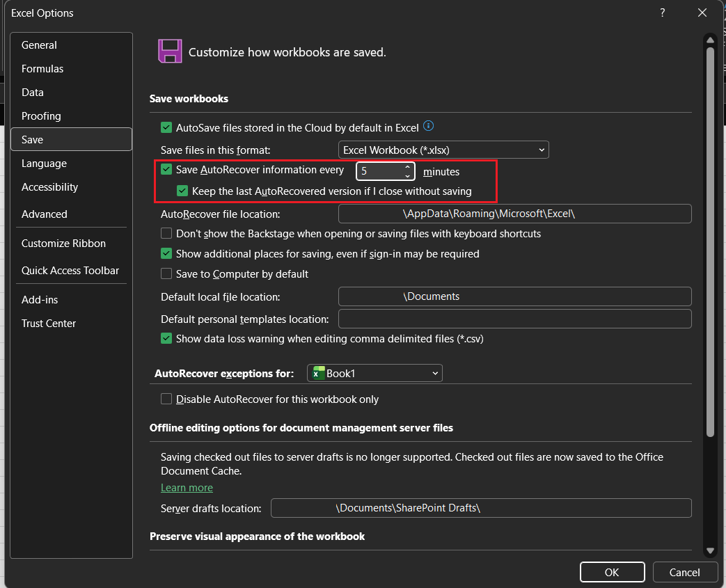Close the Excel Options dialog

pyautogui.click(x=702, y=13)
